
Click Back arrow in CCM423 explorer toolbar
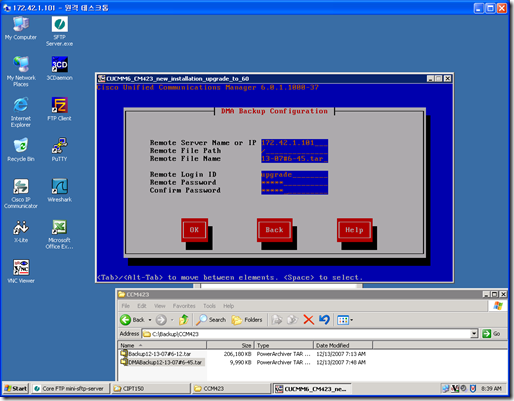(132, 320)
